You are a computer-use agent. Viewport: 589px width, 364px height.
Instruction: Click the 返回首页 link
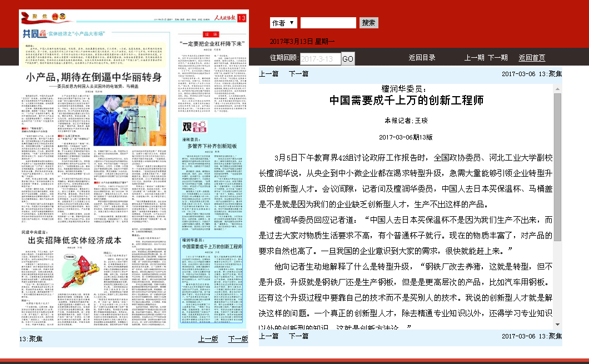coord(532,58)
